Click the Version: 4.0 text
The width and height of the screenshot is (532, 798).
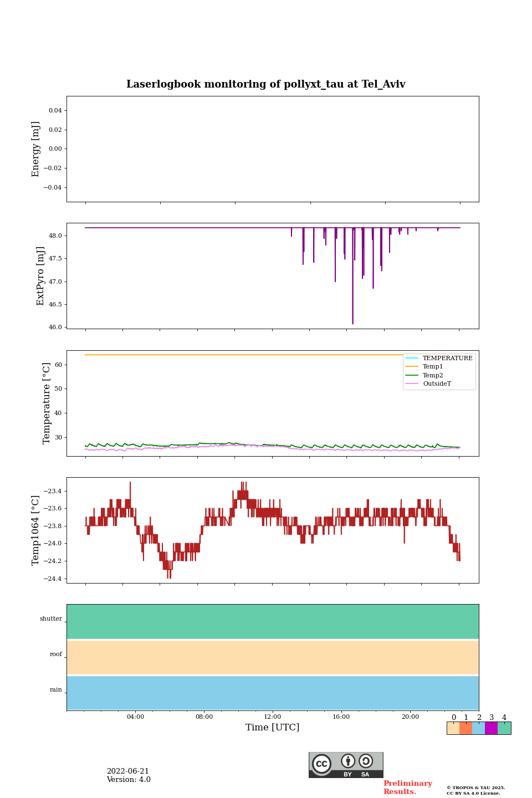[x=129, y=780]
